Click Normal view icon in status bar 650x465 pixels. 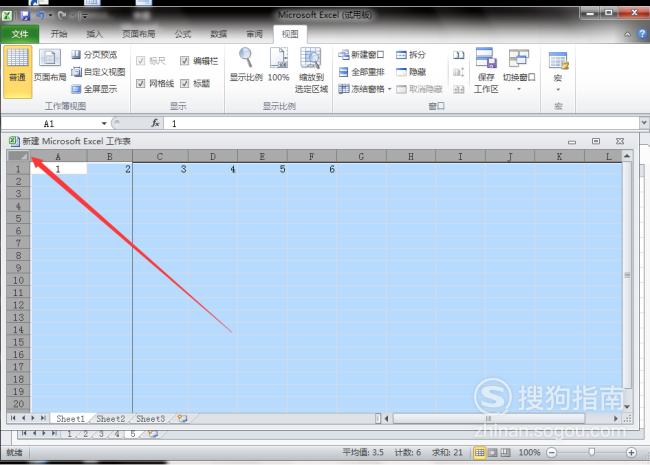tap(480, 452)
